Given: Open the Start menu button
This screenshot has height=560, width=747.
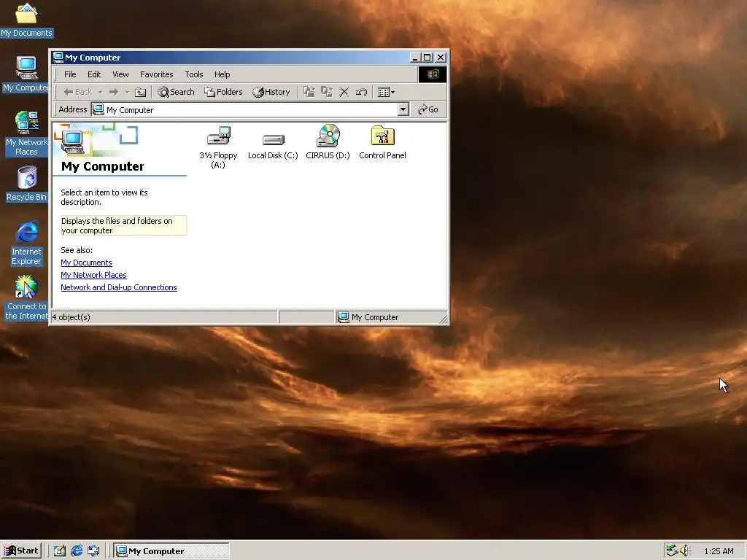Looking at the screenshot, I should [21, 551].
